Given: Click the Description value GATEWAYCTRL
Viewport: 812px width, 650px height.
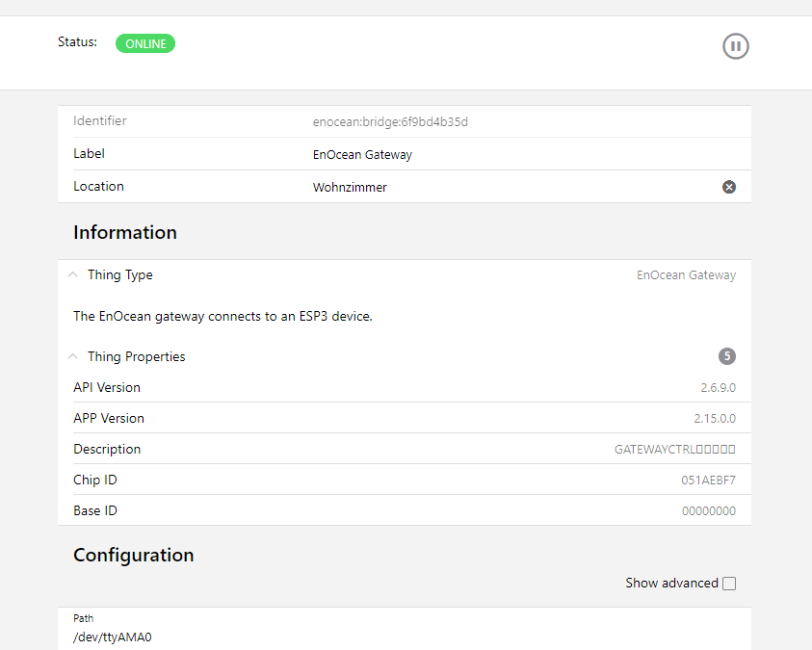Looking at the screenshot, I should click(x=674, y=450).
